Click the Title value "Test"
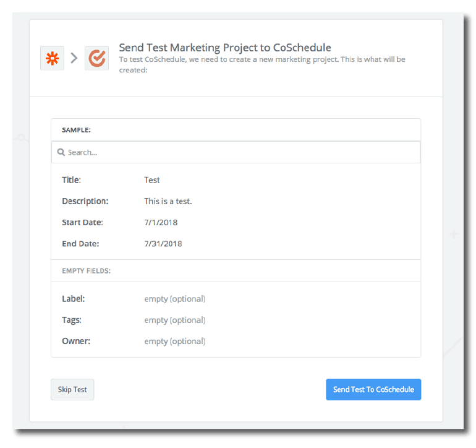The image size is (476, 448). click(152, 180)
